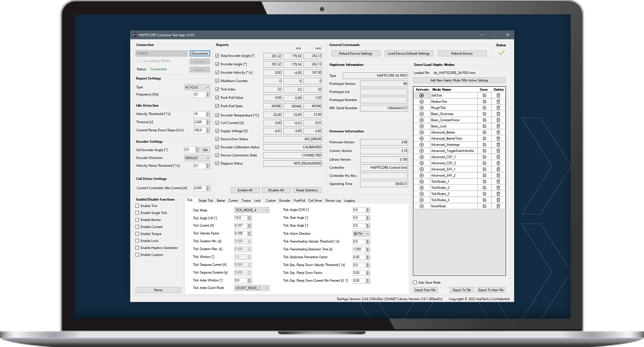The width and height of the screenshot is (644, 347).
Task: Activate the Basic_Lock mode
Action: click(422, 126)
